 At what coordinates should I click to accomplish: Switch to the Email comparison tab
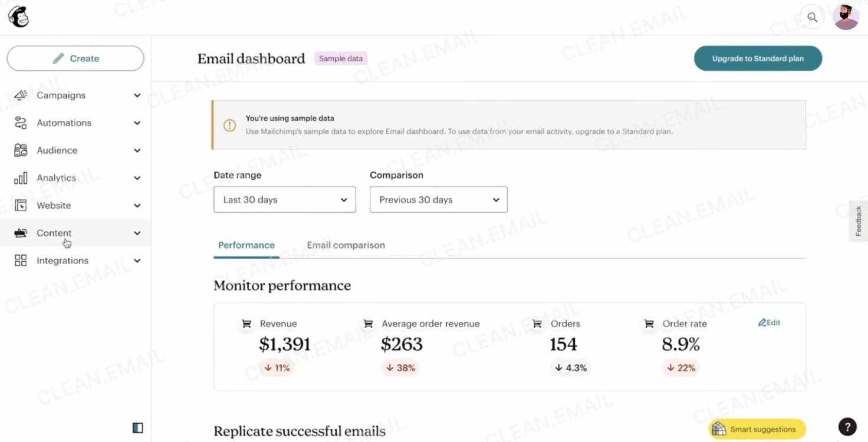[346, 245]
